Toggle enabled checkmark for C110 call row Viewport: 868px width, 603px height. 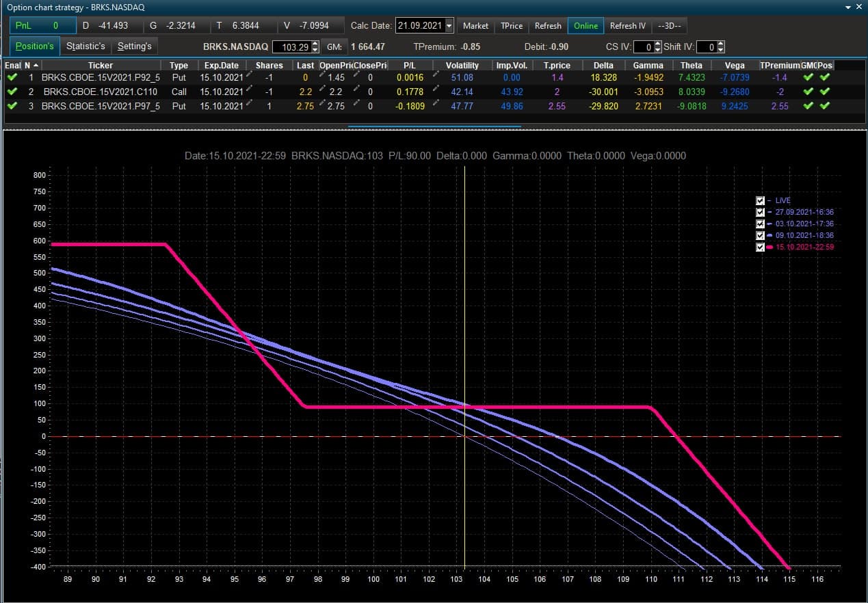click(12, 92)
